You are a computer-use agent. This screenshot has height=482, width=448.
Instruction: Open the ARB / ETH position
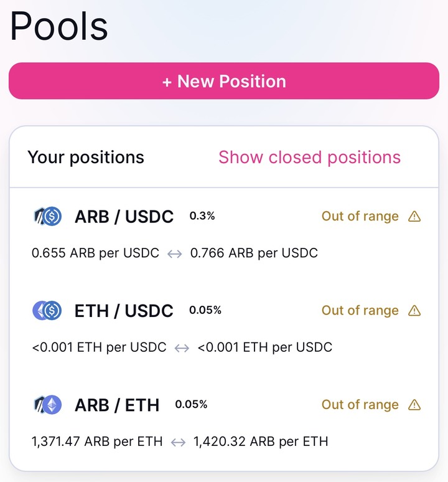click(x=116, y=405)
